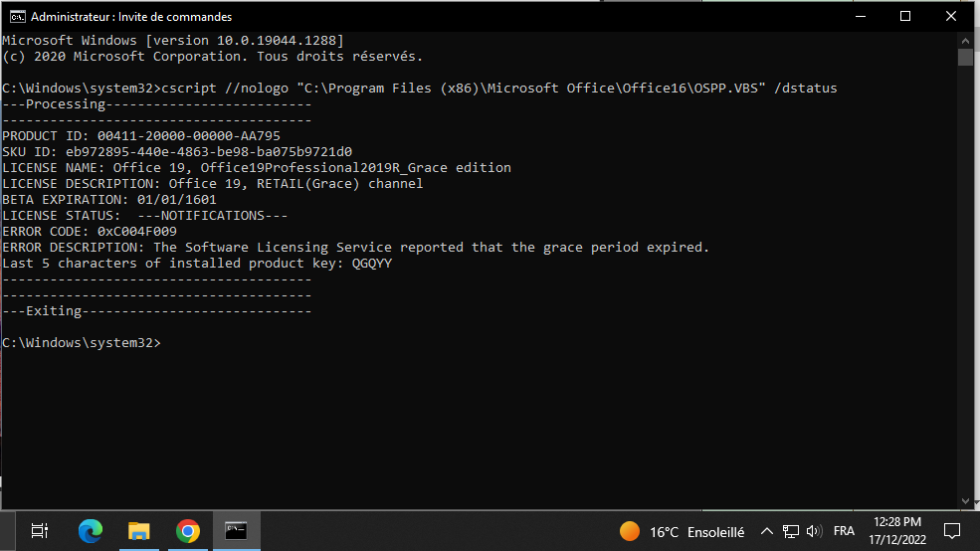Click the prompt line C:\Windows\system32>

coord(82,343)
